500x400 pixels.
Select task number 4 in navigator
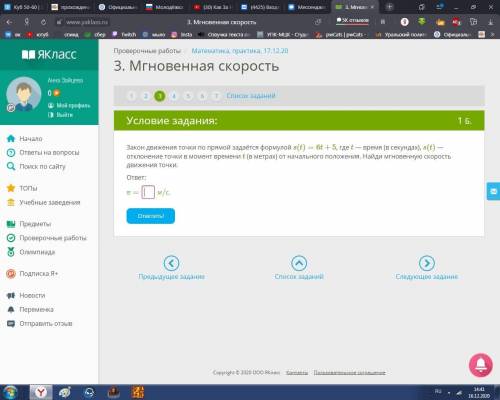(x=174, y=96)
